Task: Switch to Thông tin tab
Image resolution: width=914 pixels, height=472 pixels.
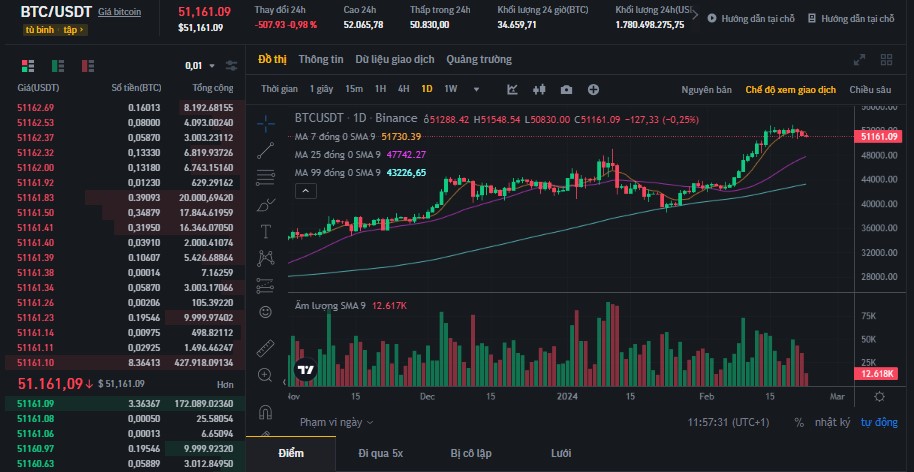Action: tap(321, 59)
